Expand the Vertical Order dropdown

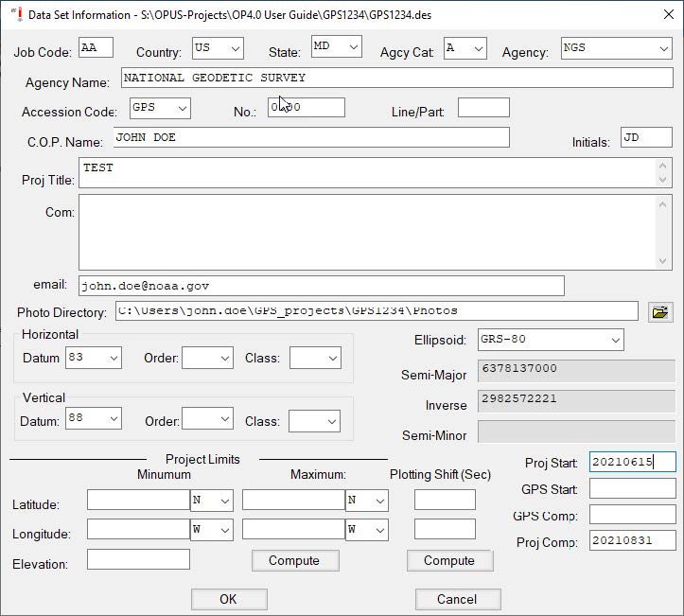pyautogui.click(x=207, y=418)
